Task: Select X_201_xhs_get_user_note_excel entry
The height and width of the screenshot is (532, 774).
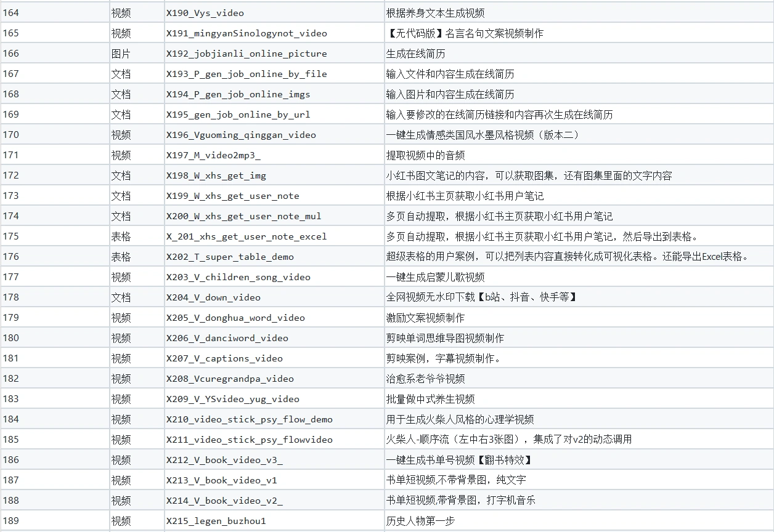Action: click(x=246, y=236)
